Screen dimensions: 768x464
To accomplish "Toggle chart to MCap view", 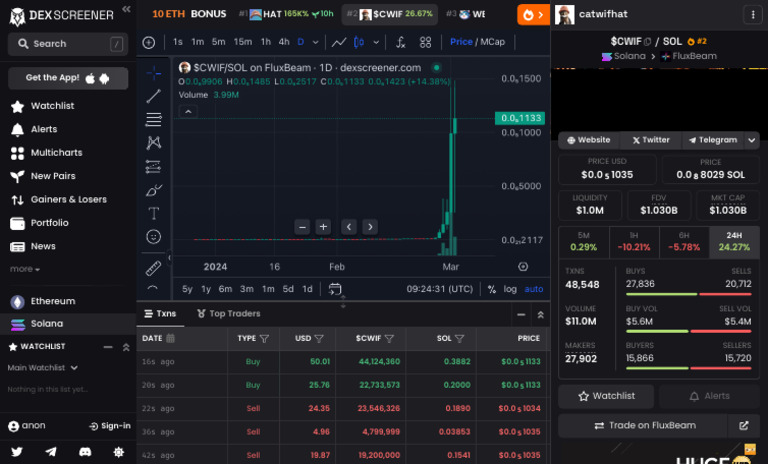I will [492, 42].
